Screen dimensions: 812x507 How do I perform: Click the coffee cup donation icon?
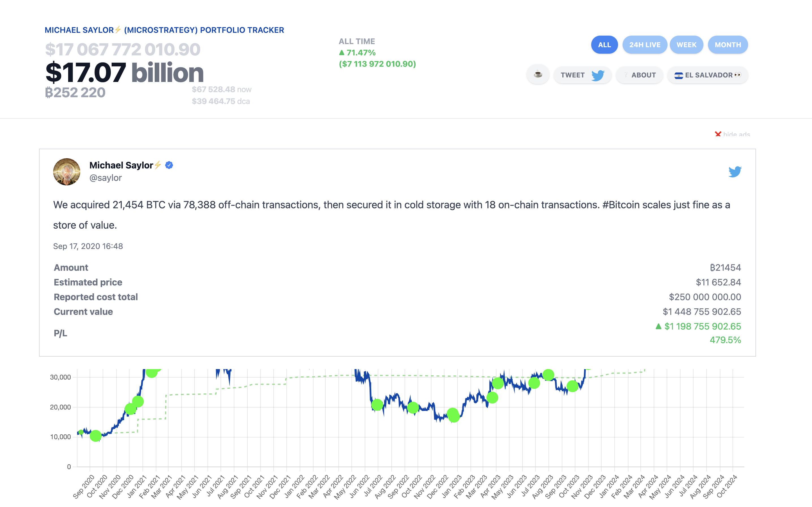tap(538, 75)
